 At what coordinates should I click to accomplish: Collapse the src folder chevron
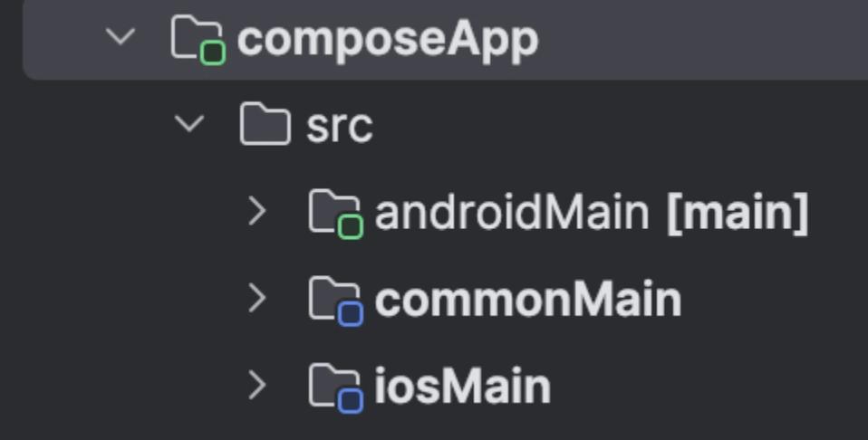189,124
